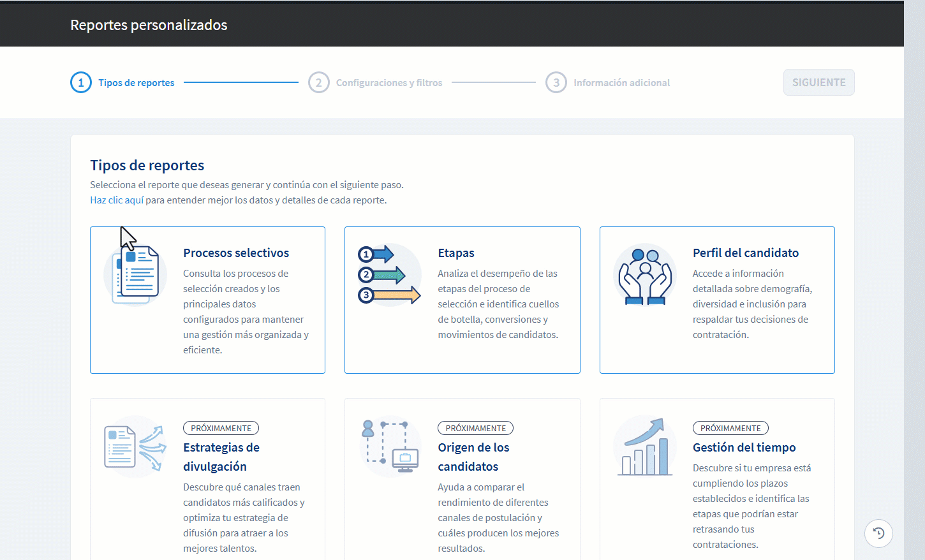Click the numbered stages icon for Etapas
Screen dimensions: 925x560
[x=390, y=274]
